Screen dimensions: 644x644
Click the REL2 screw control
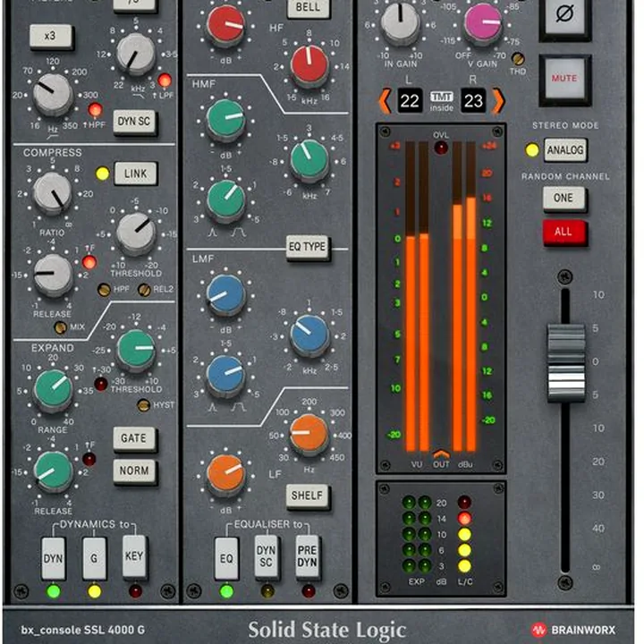pyautogui.click(x=144, y=290)
